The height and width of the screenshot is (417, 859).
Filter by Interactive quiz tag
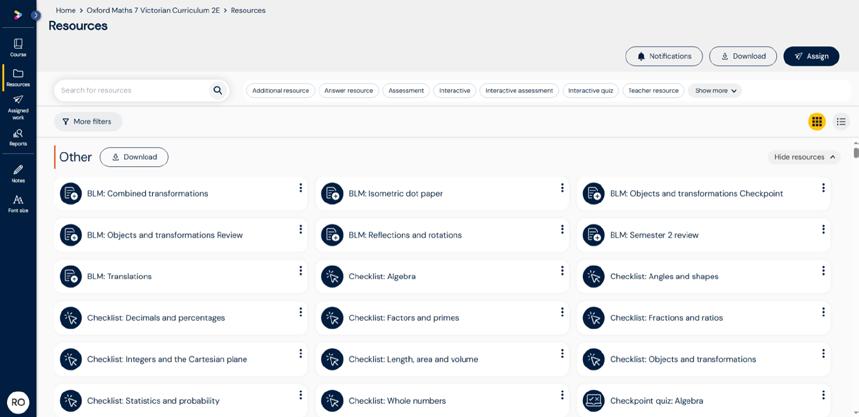point(591,91)
